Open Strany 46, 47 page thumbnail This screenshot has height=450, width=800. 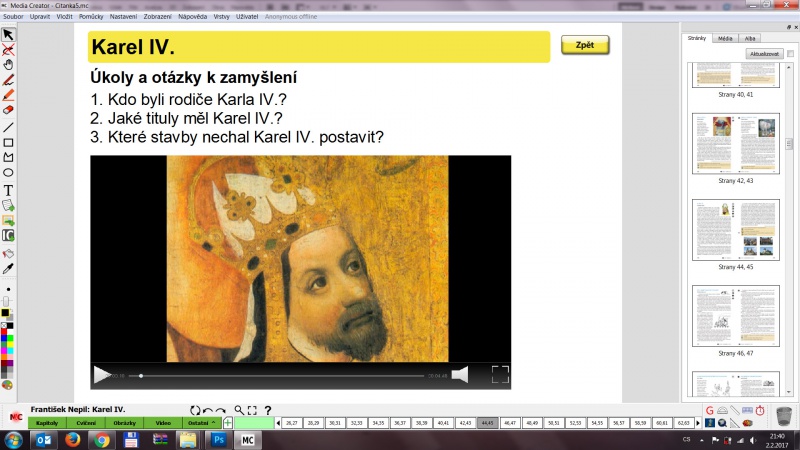click(736, 316)
